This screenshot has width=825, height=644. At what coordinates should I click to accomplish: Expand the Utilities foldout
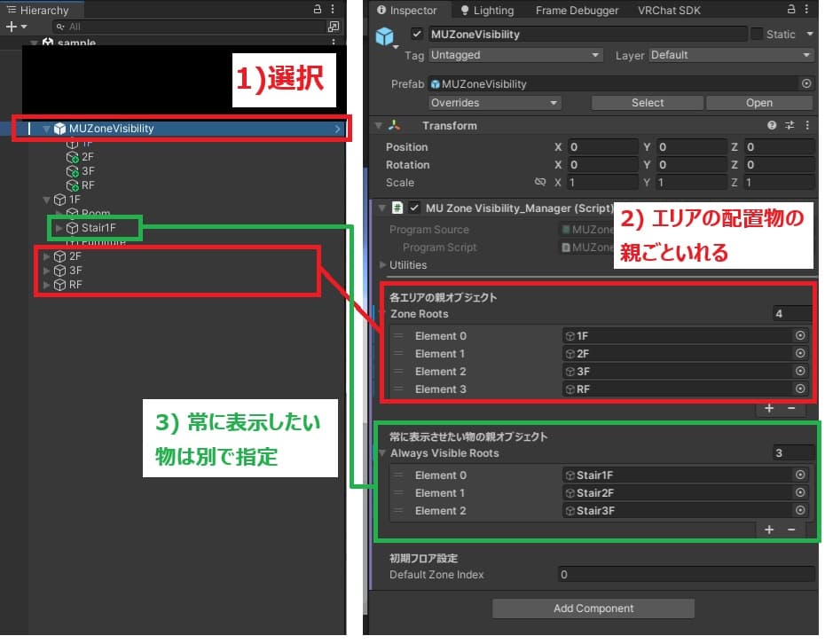[383, 265]
